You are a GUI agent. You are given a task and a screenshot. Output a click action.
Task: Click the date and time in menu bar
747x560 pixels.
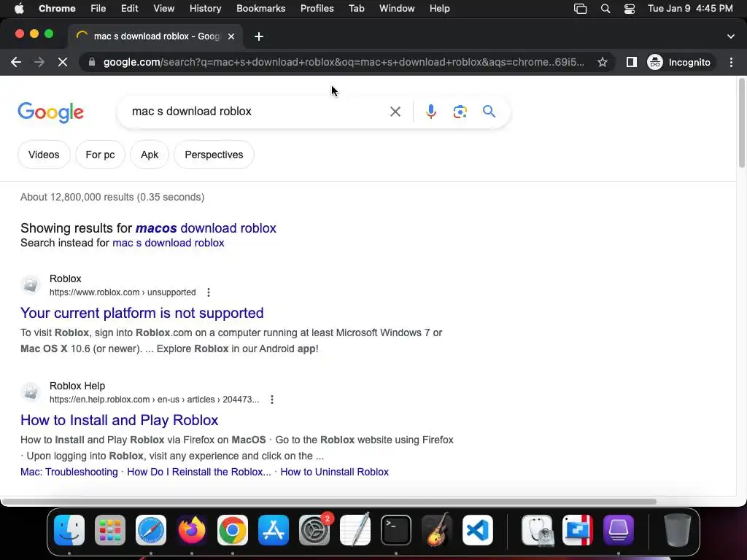(x=690, y=9)
